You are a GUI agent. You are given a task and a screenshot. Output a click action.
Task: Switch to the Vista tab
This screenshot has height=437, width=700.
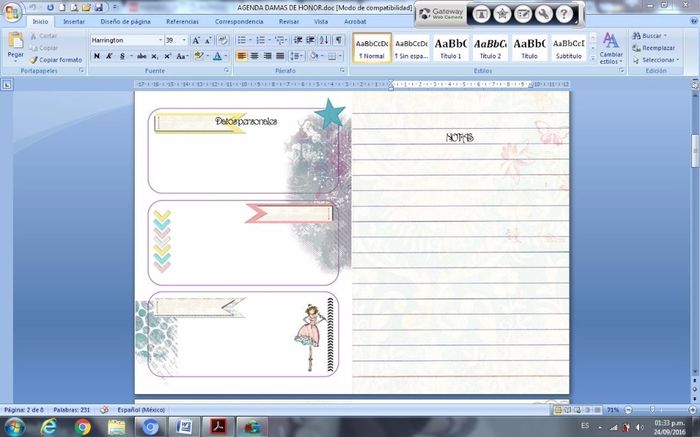(321, 21)
